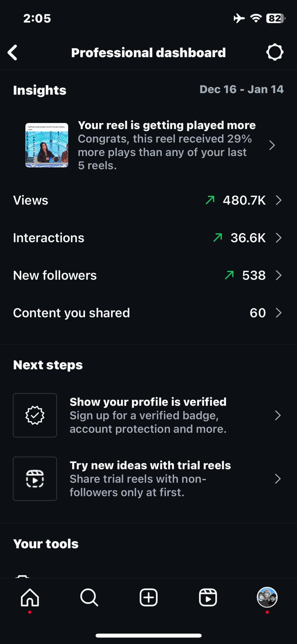Open the Reels tab icon
297x644 pixels.
click(x=208, y=597)
